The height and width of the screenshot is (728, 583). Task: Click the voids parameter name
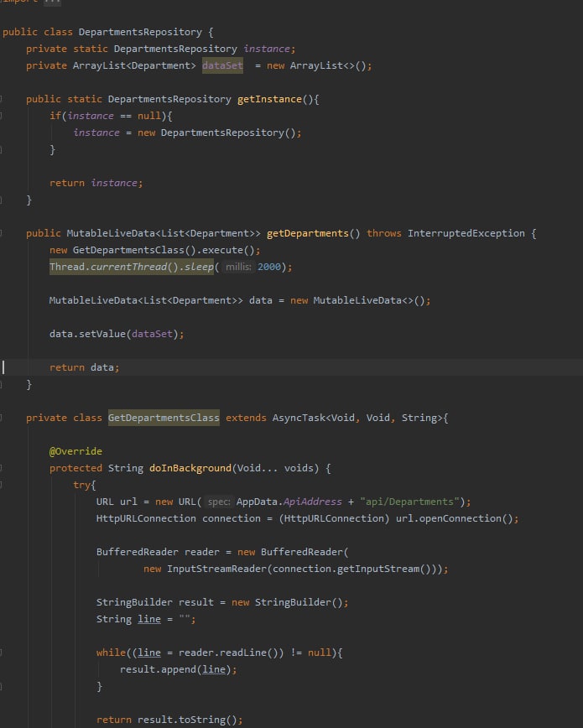click(x=299, y=468)
